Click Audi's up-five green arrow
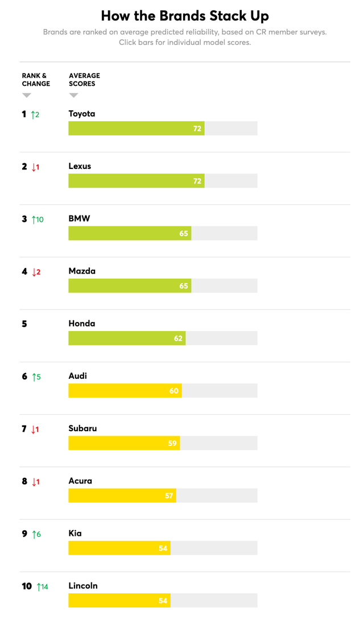Viewport: 364px width, 620px height. pos(36,377)
